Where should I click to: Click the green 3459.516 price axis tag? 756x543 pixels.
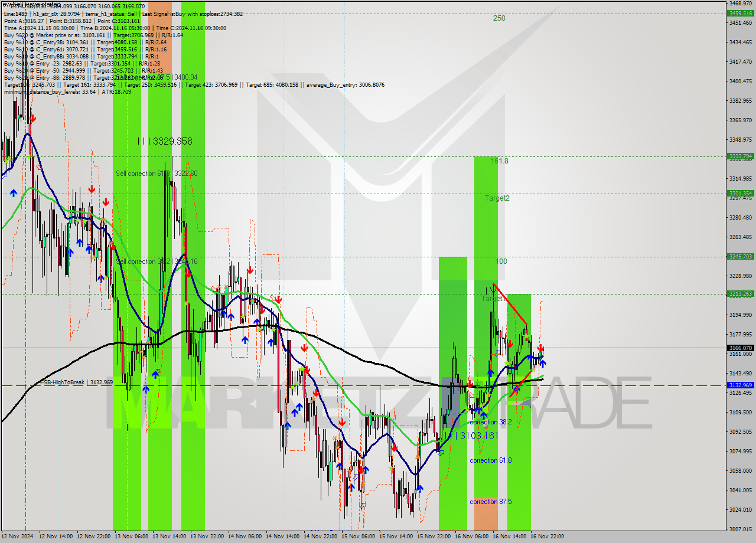tap(740, 13)
